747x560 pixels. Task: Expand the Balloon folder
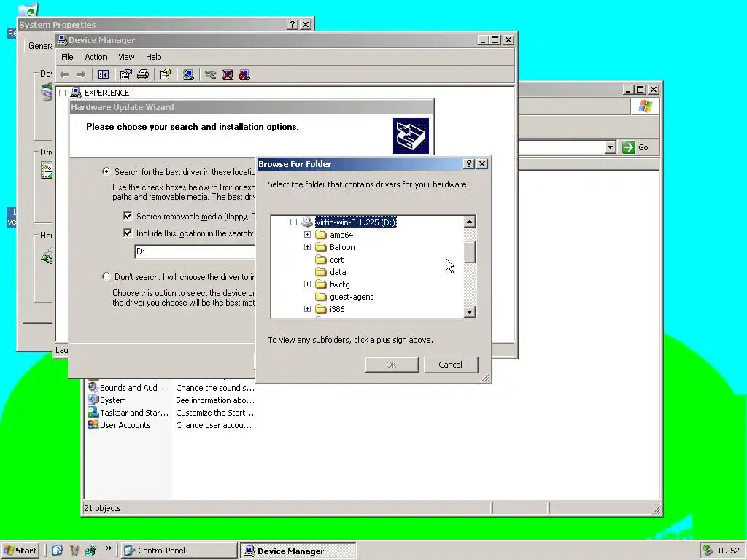307,247
